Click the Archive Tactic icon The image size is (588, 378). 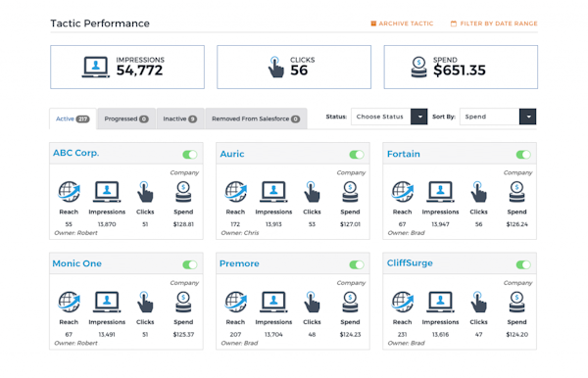(373, 24)
